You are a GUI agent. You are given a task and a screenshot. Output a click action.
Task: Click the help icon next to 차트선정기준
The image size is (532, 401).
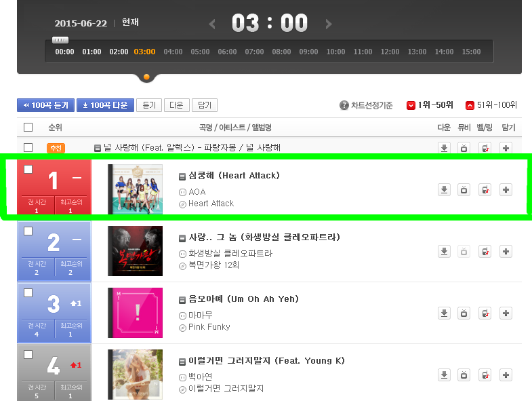click(x=344, y=105)
